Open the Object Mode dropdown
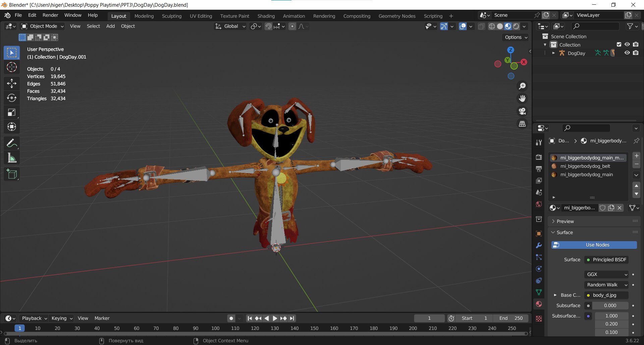 pos(42,26)
